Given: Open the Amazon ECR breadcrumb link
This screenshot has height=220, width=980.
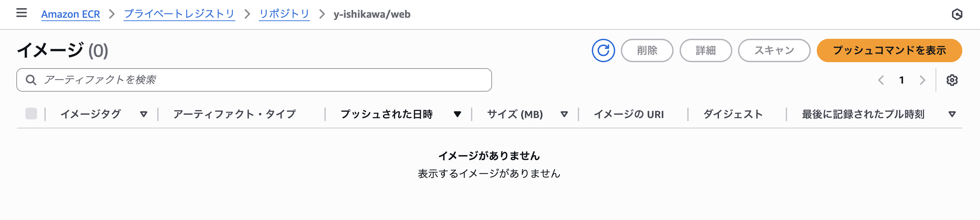Looking at the screenshot, I should [70, 14].
